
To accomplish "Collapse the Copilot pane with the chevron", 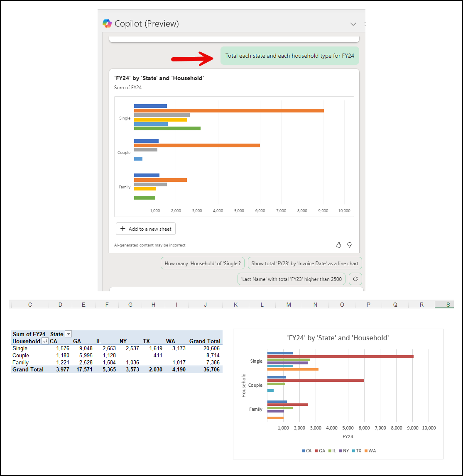I will (353, 24).
